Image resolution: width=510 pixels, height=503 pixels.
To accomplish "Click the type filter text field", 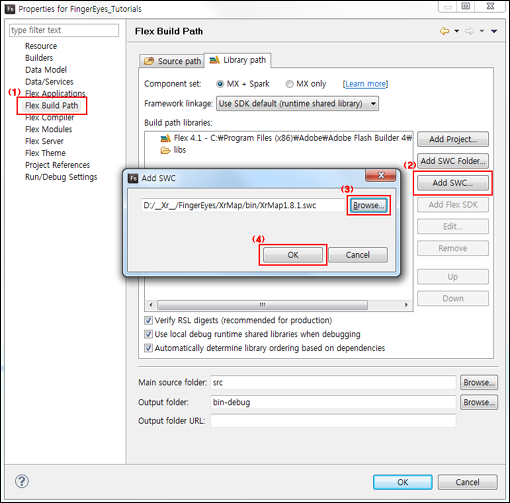I will (x=64, y=30).
